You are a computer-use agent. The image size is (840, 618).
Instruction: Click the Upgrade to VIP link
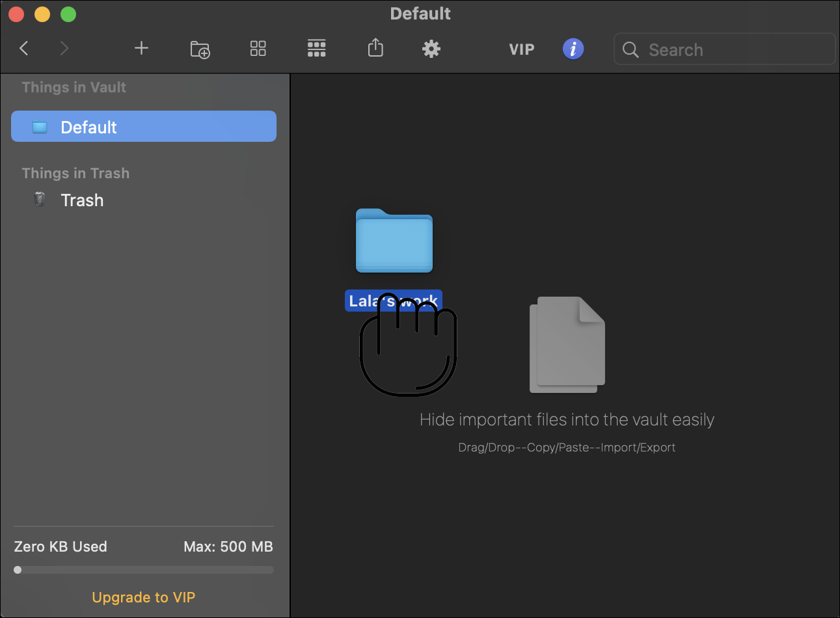144,597
